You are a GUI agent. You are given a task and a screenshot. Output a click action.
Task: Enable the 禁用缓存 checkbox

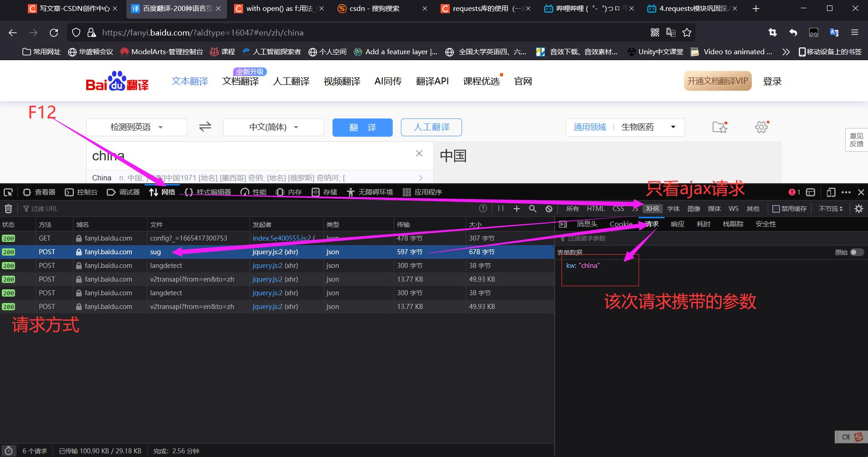[x=776, y=209]
